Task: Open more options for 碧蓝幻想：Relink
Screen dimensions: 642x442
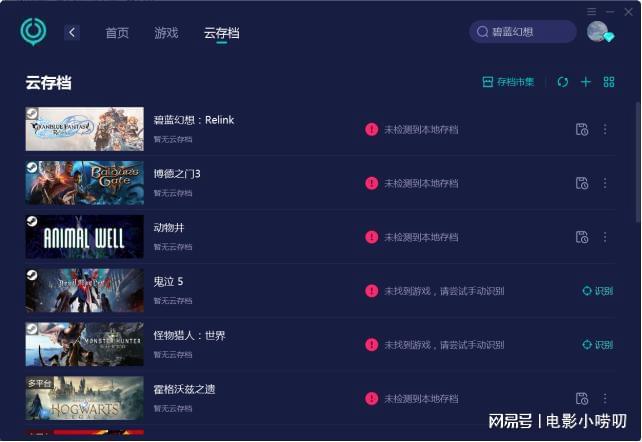Action: point(605,129)
